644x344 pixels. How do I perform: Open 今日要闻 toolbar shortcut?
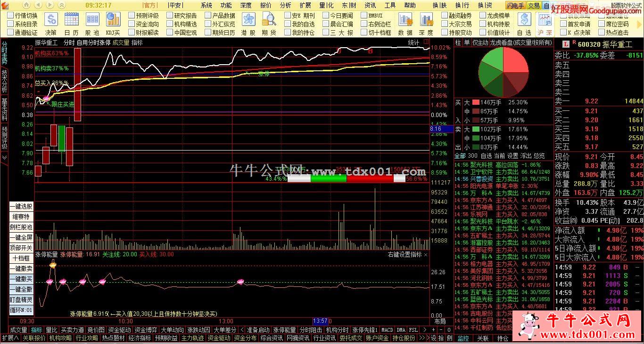pos(338,16)
